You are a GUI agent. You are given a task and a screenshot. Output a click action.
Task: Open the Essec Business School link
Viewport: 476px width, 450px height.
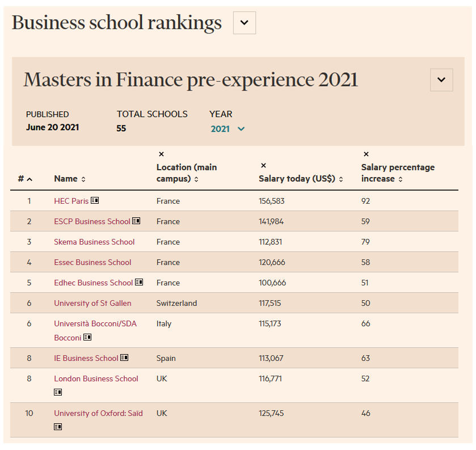coord(92,262)
